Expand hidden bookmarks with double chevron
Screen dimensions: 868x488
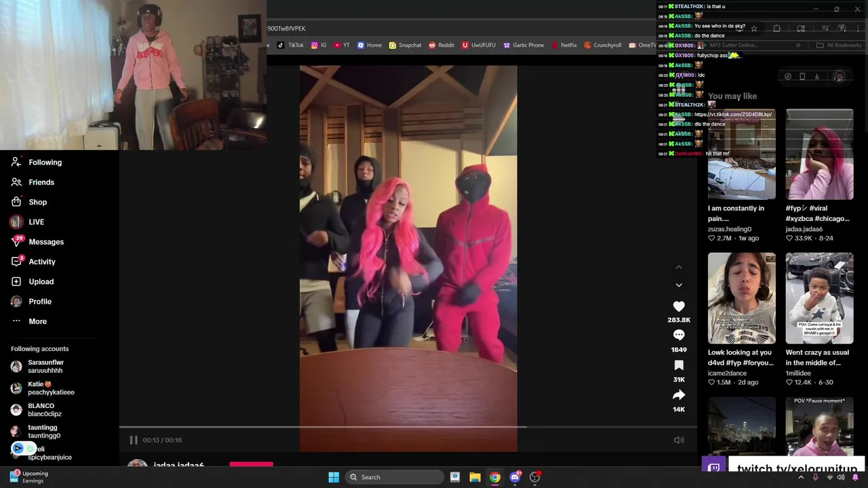click(798, 45)
